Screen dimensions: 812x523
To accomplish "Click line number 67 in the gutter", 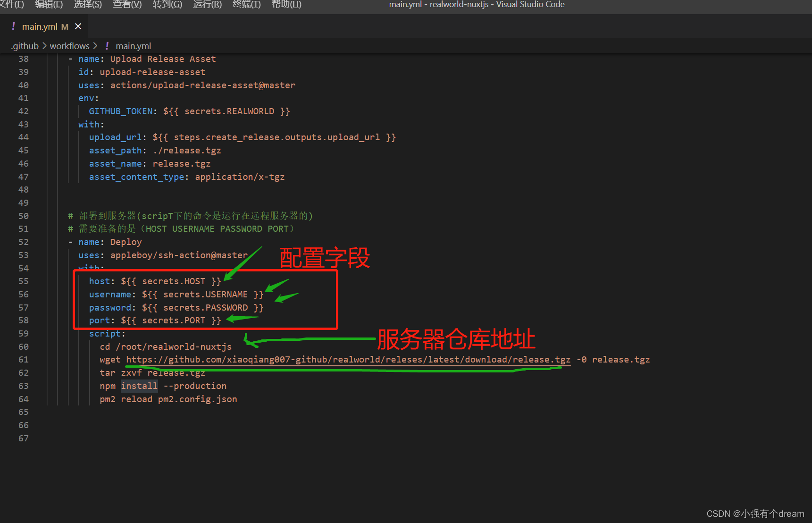I will [24, 439].
